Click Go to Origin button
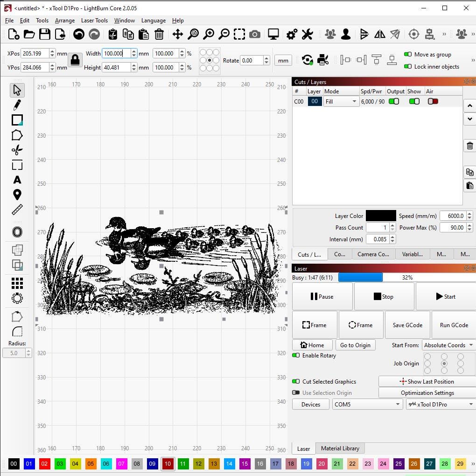Viewport: 476px width, 476px height. pos(355,345)
